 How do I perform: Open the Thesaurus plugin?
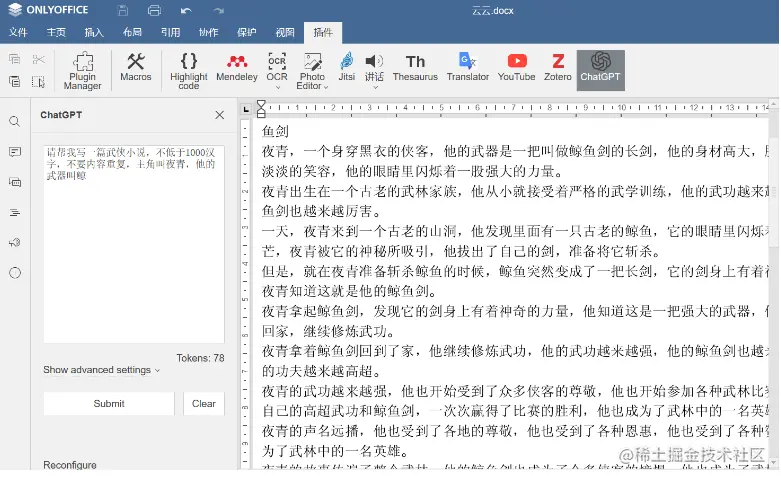(x=415, y=68)
